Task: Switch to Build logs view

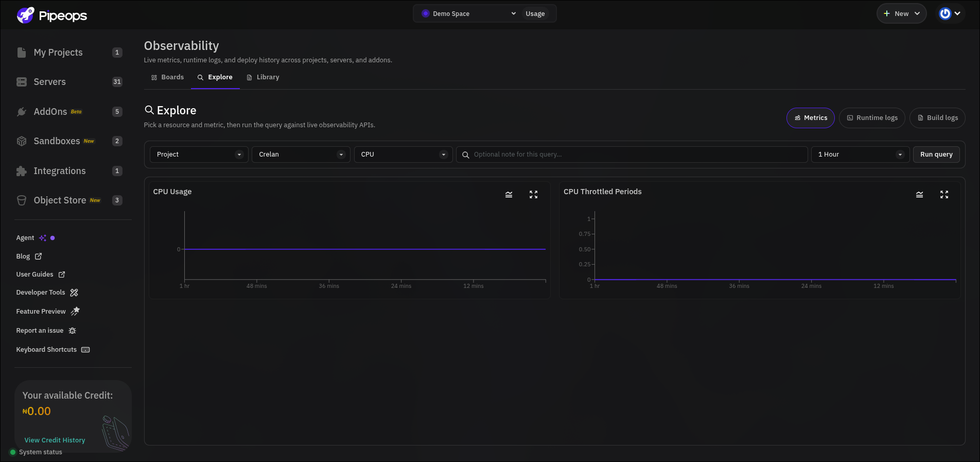Action: pyautogui.click(x=937, y=118)
